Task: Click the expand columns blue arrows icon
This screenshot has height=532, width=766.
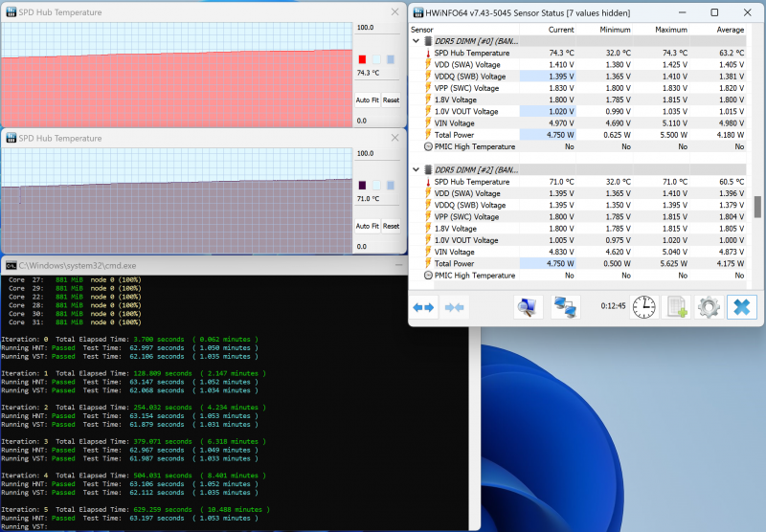Action: (x=423, y=307)
